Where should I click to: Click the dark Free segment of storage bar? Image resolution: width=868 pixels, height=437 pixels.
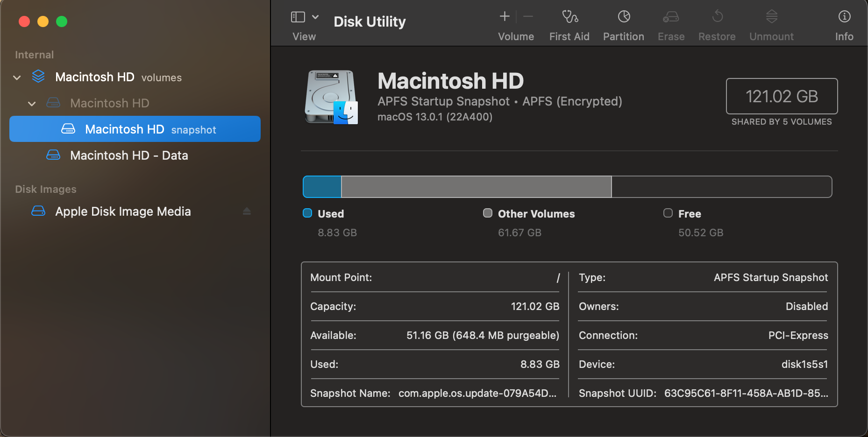coord(722,187)
